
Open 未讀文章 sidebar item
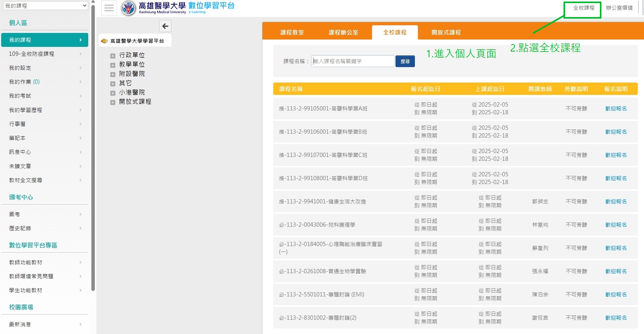[45, 166]
